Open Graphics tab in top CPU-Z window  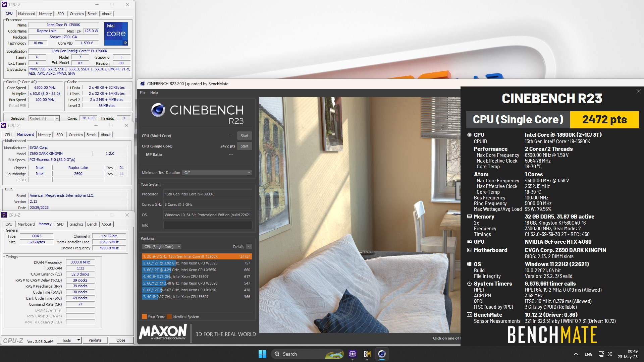tap(77, 14)
